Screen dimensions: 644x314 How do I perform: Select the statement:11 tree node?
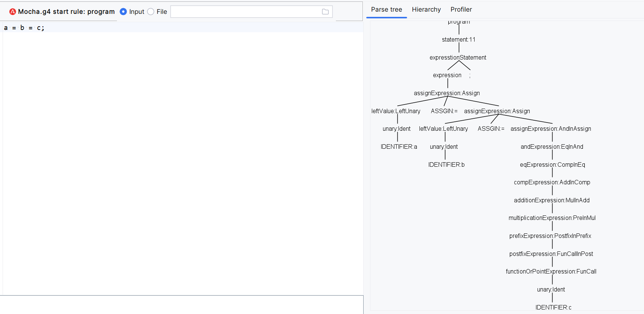pos(458,39)
